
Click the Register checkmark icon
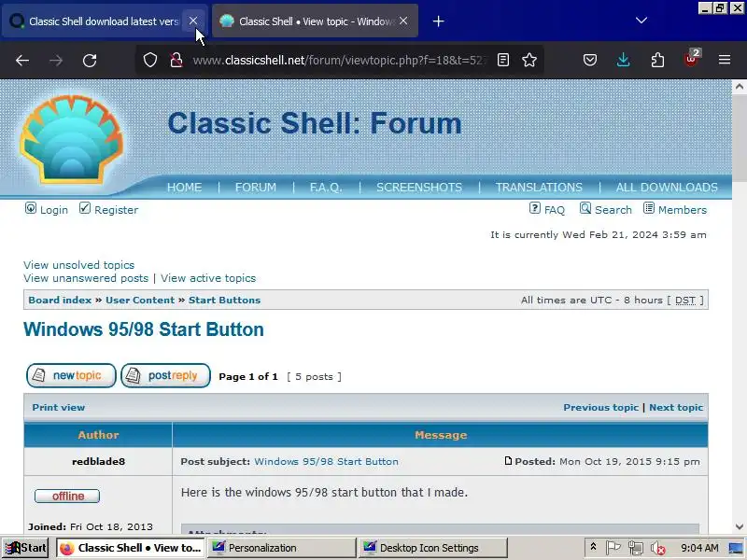[x=85, y=208]
